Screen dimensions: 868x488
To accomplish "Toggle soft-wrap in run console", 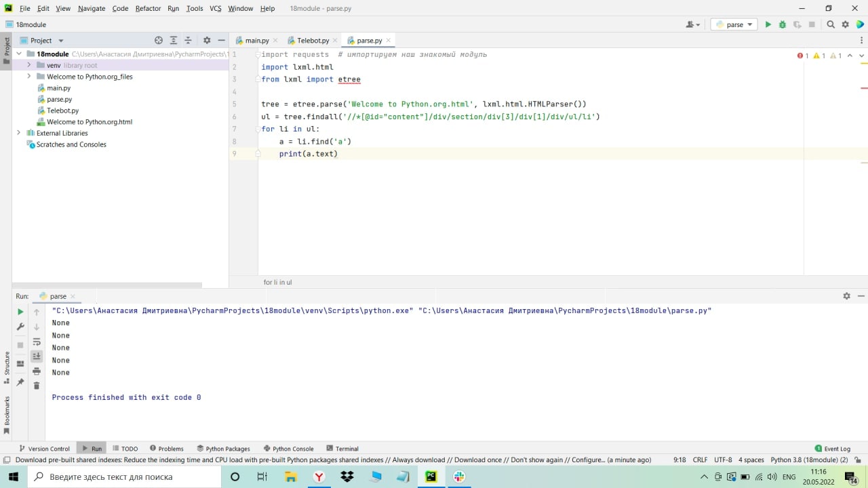I will [x=37, y=342].
